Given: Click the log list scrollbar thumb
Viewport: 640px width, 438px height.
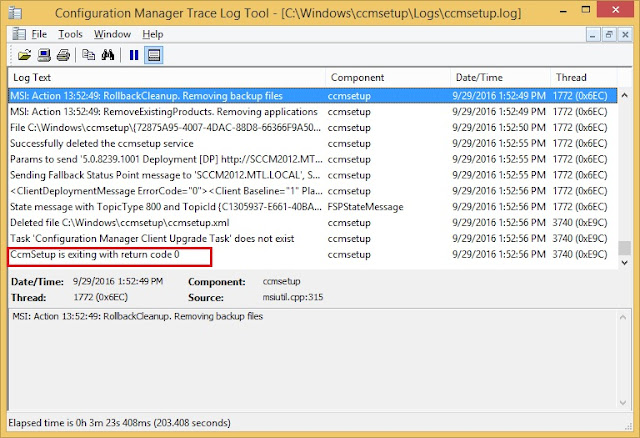Looking at the screenshot, I should coord(624,248).
